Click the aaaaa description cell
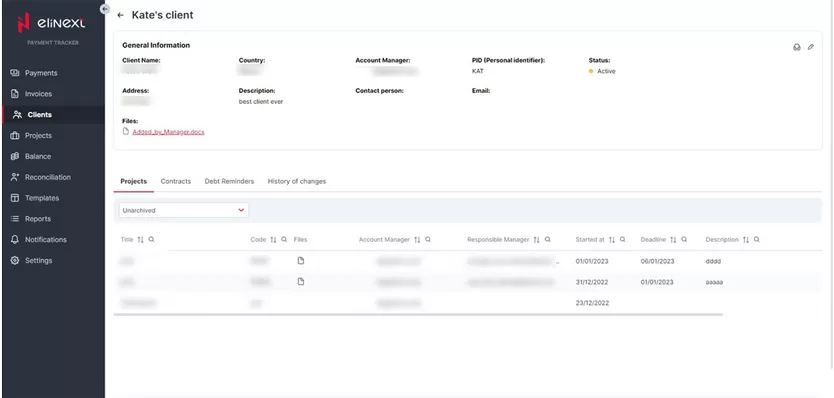Screen dimensions: 834x398 714,282
